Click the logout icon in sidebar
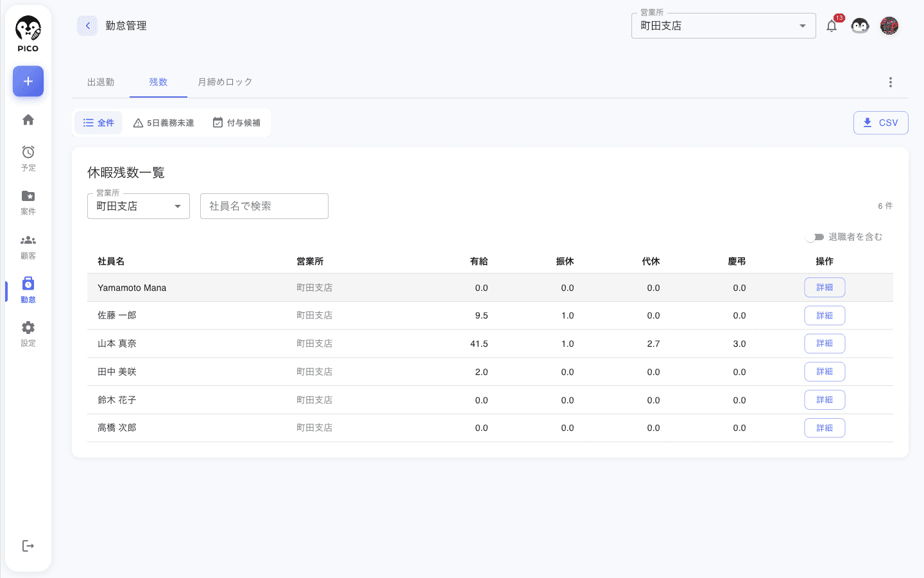Screen dimensions: 924x578 click(28, 546)
